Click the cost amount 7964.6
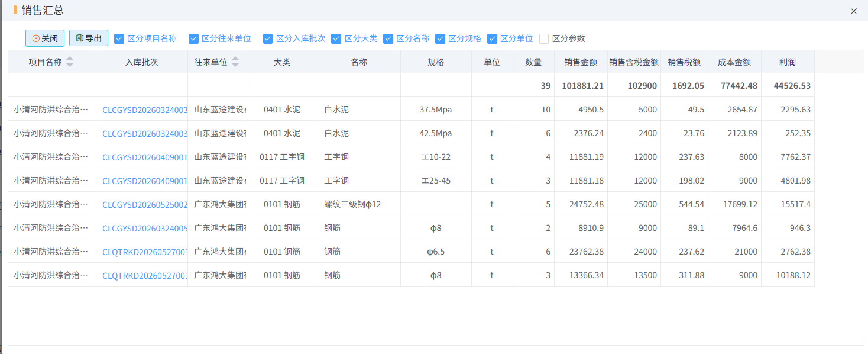Screen dimensions: 868x354 [744, 228]
